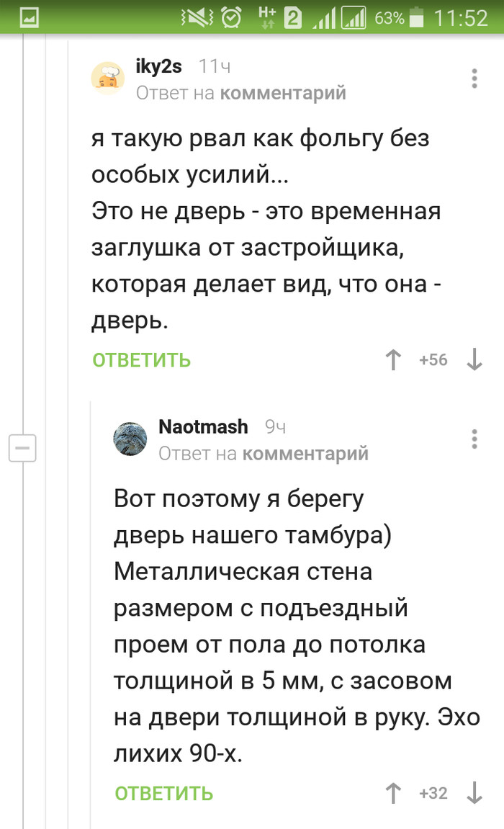Reply to Naotmash comment via ОТВЕТИТЬ
Viewport: 504px width, 829px height.
(x=163, y=794)
